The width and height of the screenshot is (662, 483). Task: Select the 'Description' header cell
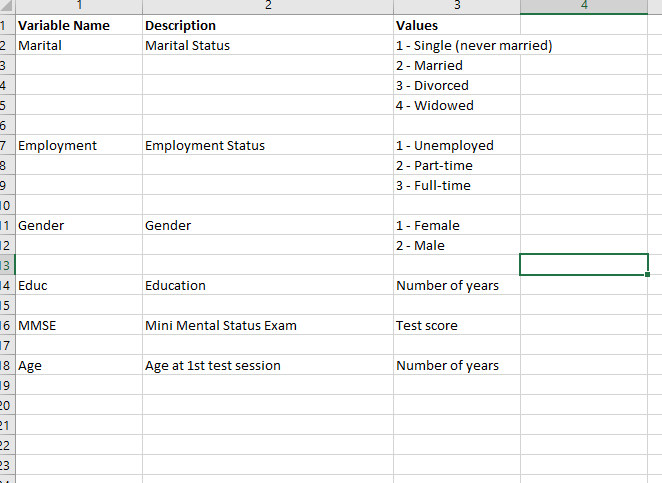(268, 25)
